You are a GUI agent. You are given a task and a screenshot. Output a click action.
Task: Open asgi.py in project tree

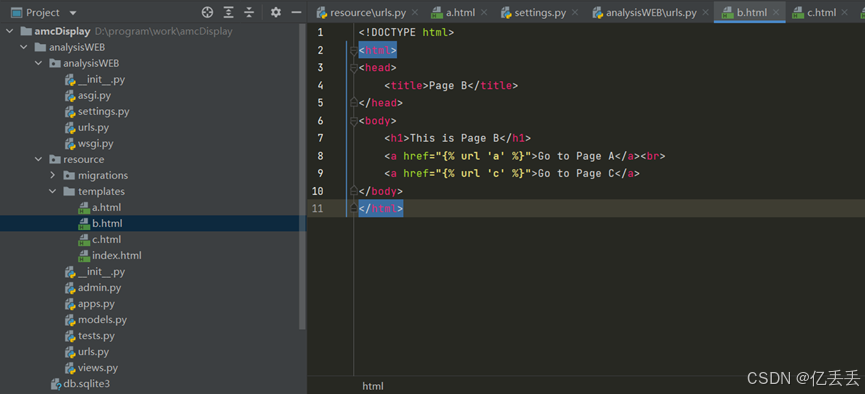94,95
